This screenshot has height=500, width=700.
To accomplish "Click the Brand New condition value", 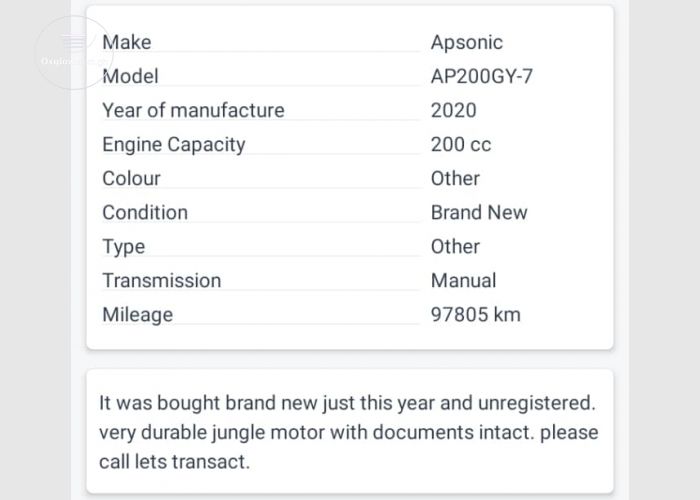I will 479,212.
